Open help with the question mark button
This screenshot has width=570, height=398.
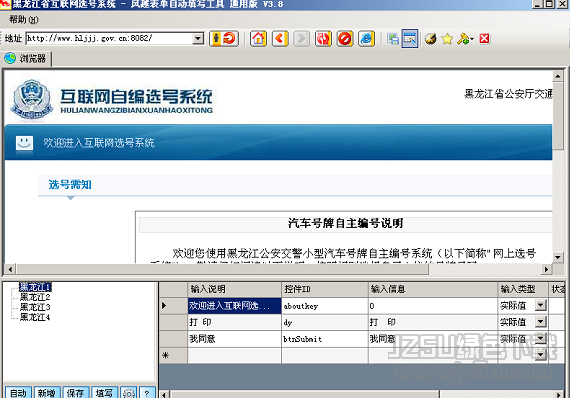(x=147, y=393)
